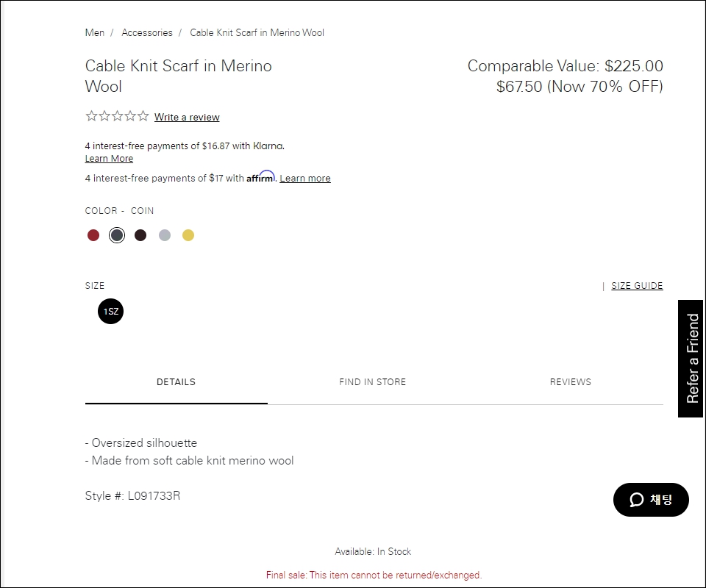706x588 pixels.
Task: Click Klarna's Learn More link
Action: 109,159
